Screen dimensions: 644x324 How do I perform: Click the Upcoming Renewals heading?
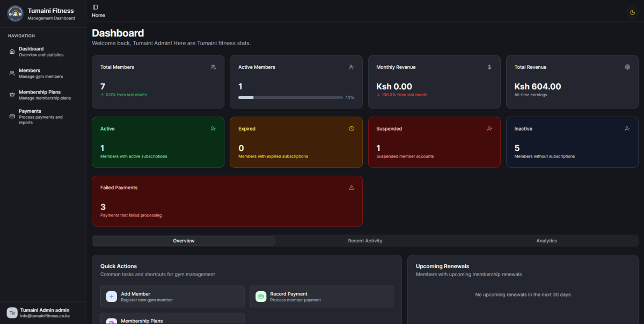[x=443, y=266]
